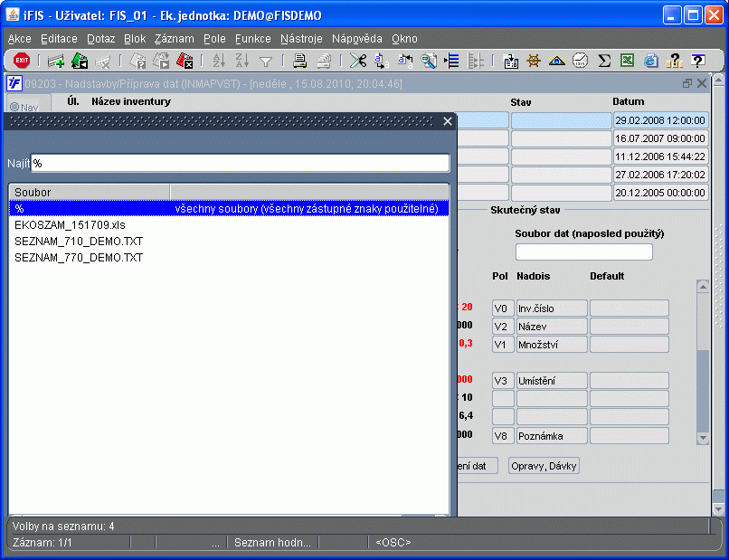The width and height of the screenshot is (729, 560).
Task: Open the Nástroje menu
Action: pos(301,39)
